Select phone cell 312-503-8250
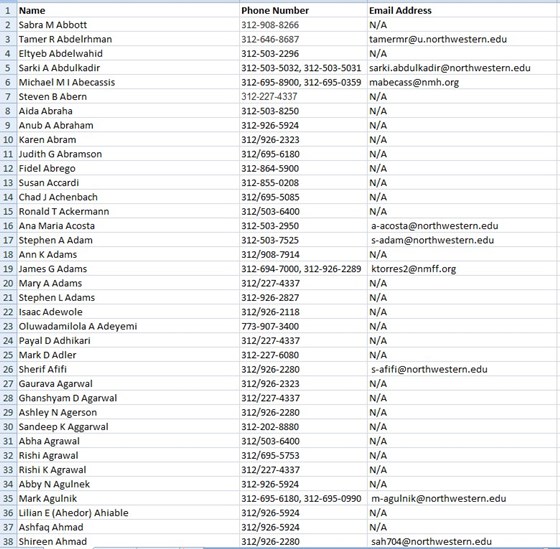The height and width of the screenshot is (549, 560). tap(303, 111)
